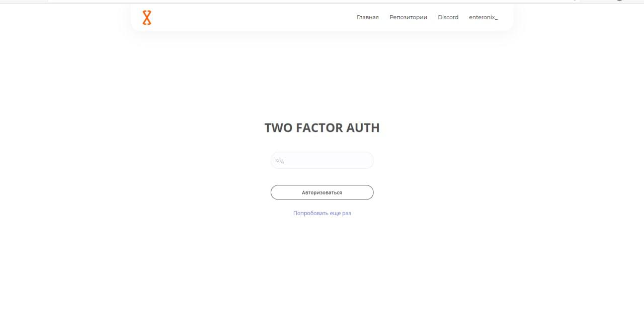Submit the code with Авторизоваться
The height and width of the screenshot is (328, 644).
pos(322,192)
